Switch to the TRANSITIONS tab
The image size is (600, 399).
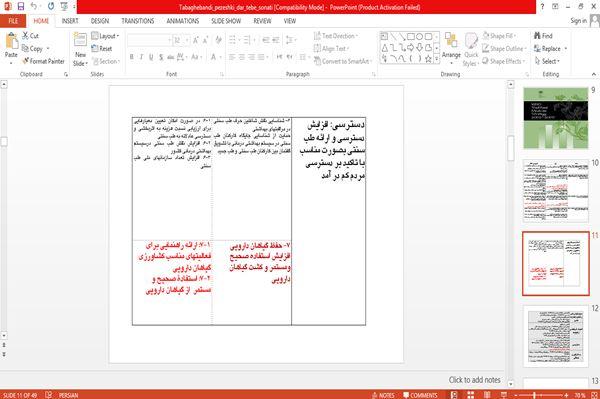tap(138, 21)
